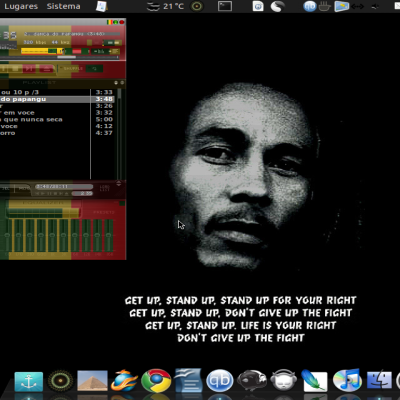Open the black headphones audio app in the dock

click(252, 380)
